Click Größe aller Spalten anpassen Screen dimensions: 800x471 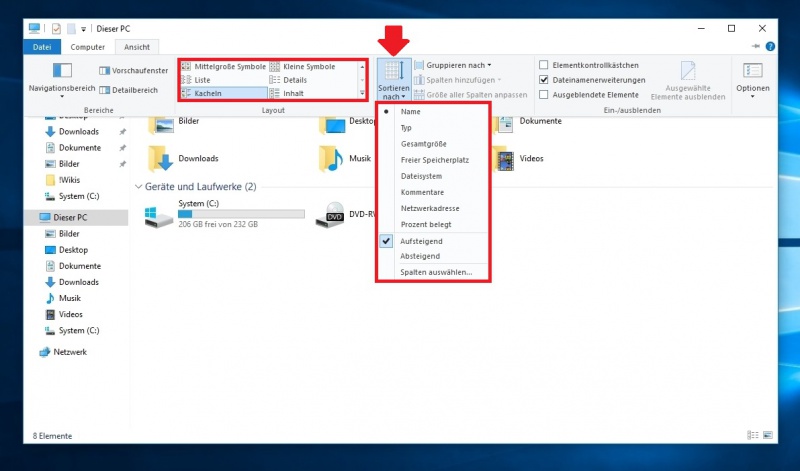pyautogui.click(x=470, y=95)
